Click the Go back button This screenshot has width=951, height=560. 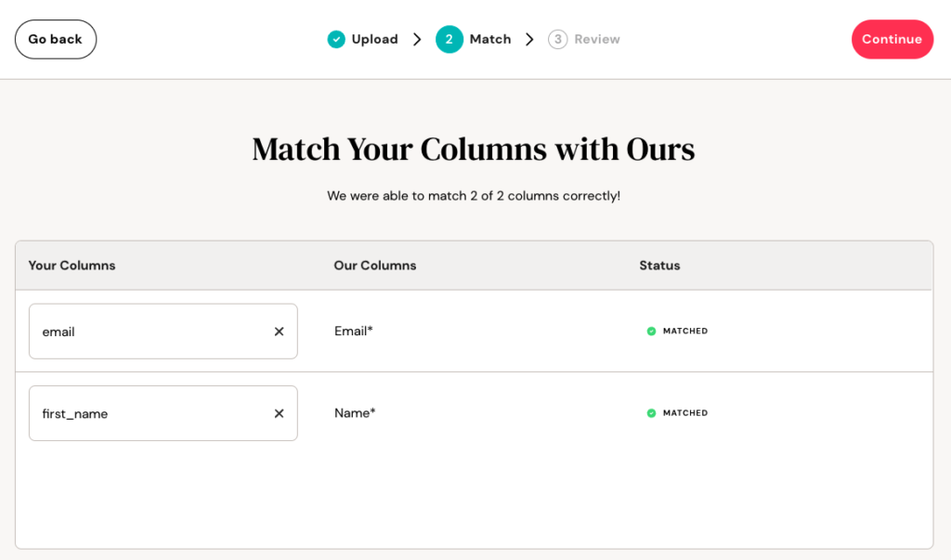pos(55,39)
